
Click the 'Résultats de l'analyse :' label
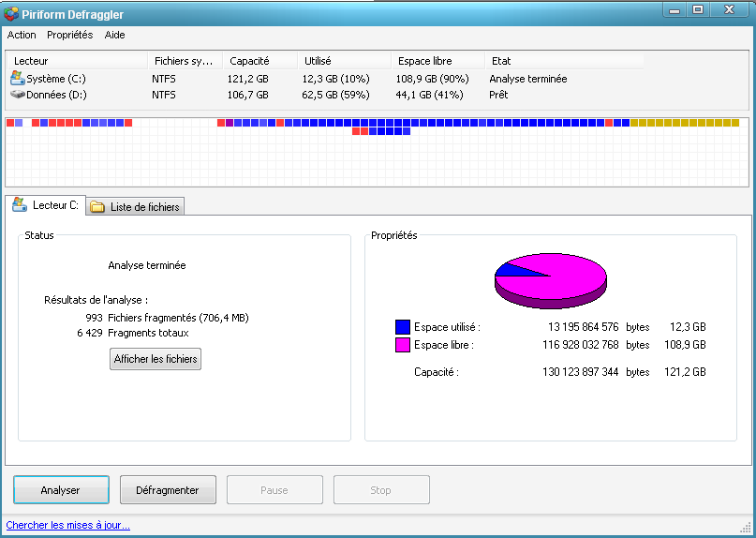tap(96, 300)
